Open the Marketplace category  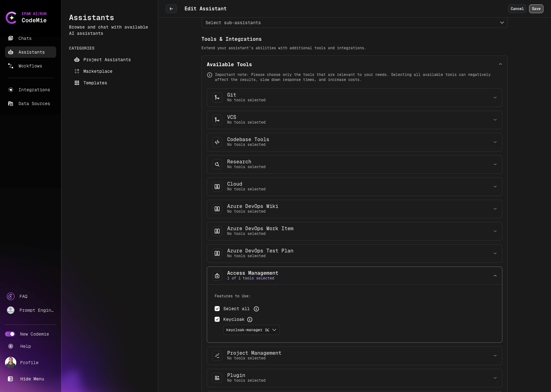coord(98,71)
